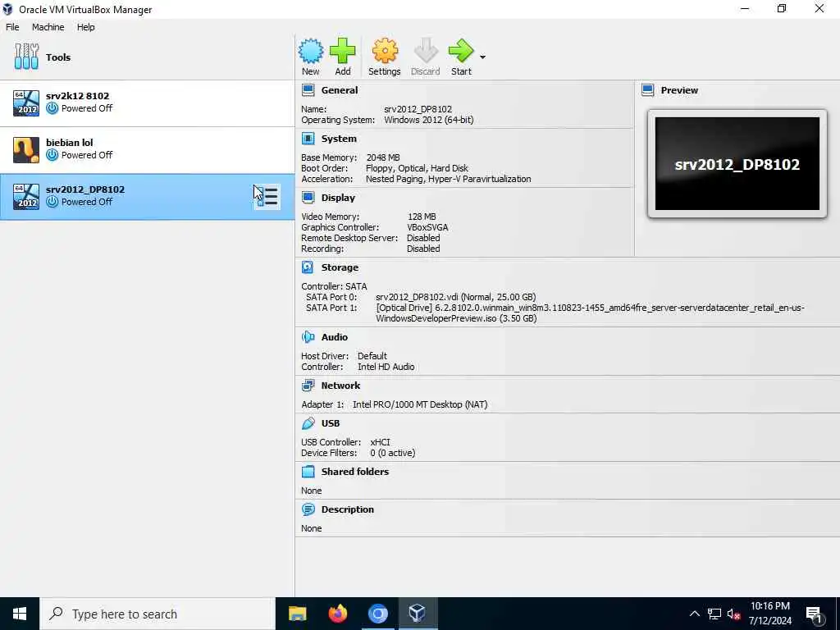Open the Machine menu
The image size is (840, 630).
(x=48, y=27)
